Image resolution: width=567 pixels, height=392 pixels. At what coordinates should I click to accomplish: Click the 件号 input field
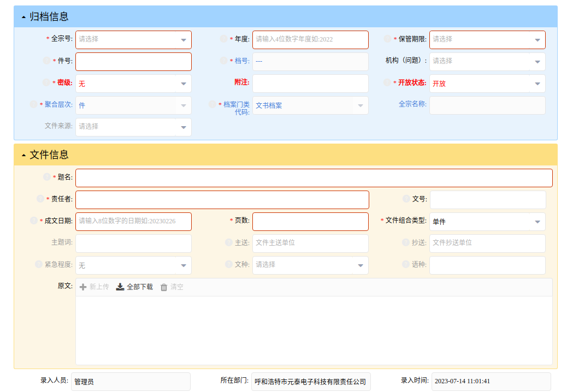pos(133,62)
